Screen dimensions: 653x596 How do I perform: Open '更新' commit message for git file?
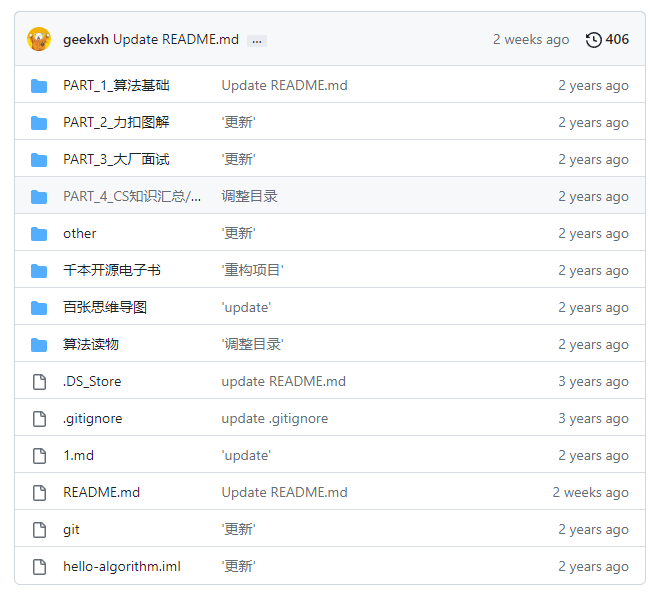pos(238,530)
